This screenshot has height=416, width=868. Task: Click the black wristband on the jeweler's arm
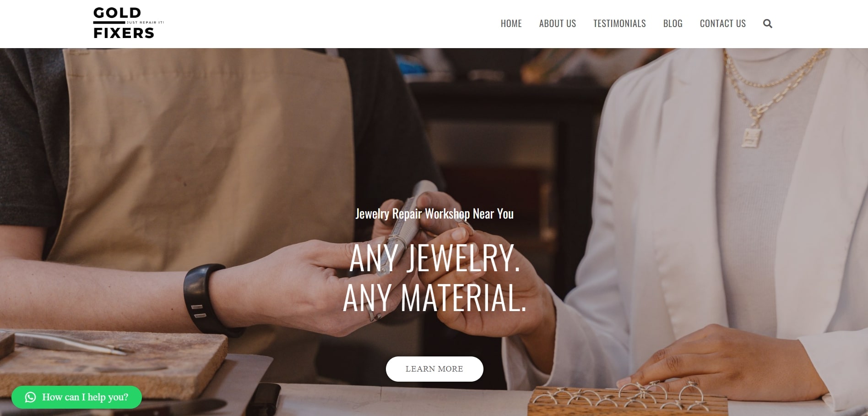pos(206,299)
